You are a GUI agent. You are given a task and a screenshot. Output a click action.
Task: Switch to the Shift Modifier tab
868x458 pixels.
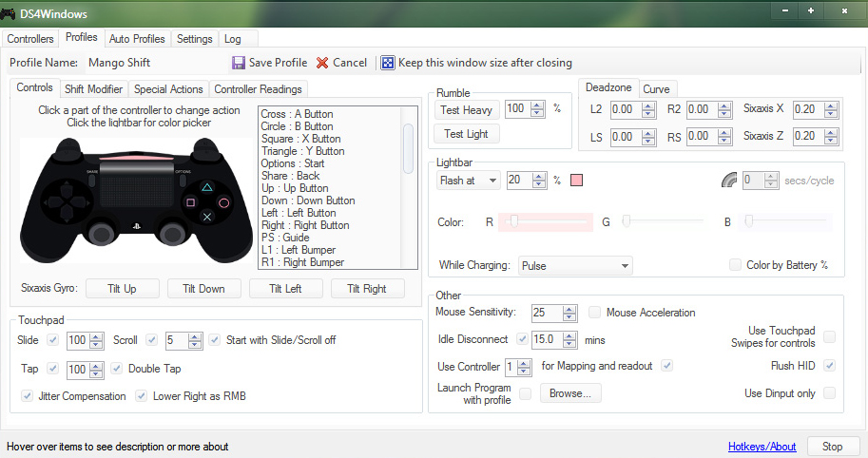click(93, 89)
